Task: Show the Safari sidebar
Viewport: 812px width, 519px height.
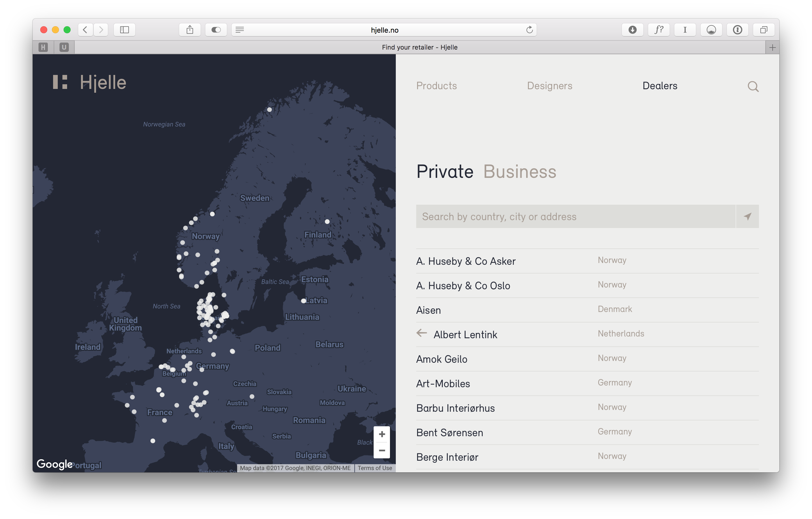Action: (125, 30)
